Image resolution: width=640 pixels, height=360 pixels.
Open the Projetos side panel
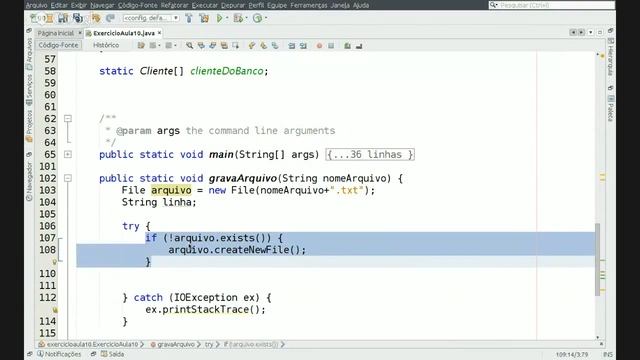tap(29, 125)
